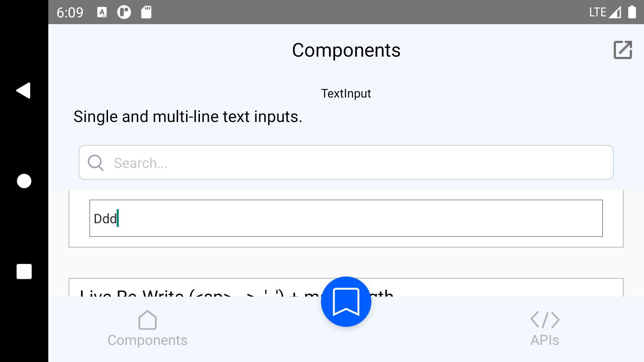644x362 pixels.
Task: Select the TextInput section heading
Action: pyautogui.click(x=346, y=94)
